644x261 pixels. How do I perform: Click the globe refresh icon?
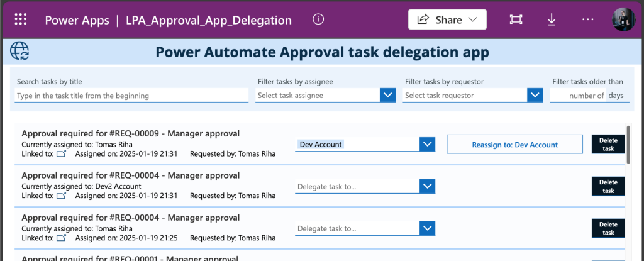point(19,52)
